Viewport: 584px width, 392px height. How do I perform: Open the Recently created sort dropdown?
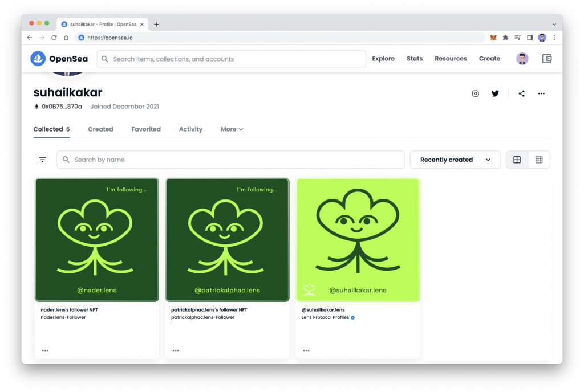[455, 160]
